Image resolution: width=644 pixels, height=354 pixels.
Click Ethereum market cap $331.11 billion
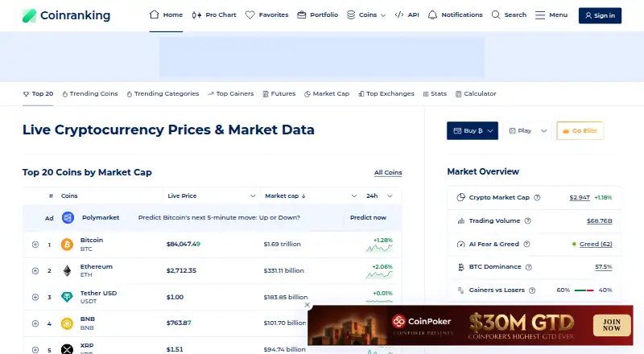[284, 270]
